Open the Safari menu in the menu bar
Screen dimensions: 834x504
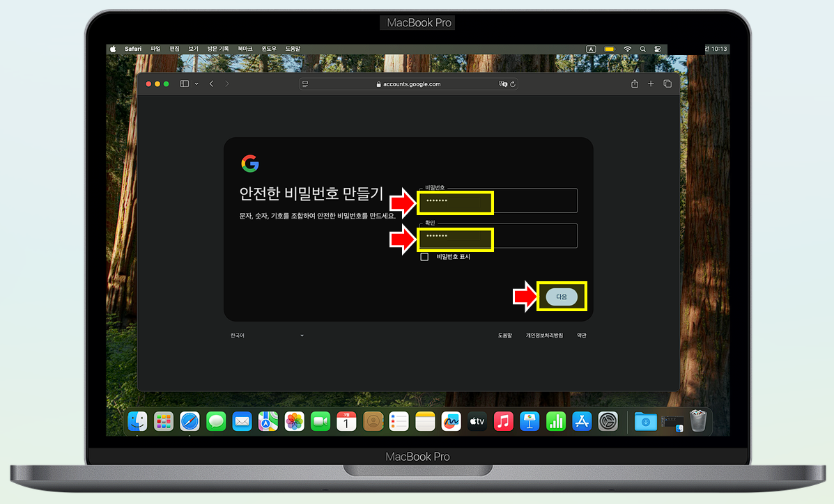click(x=133, y=49)
